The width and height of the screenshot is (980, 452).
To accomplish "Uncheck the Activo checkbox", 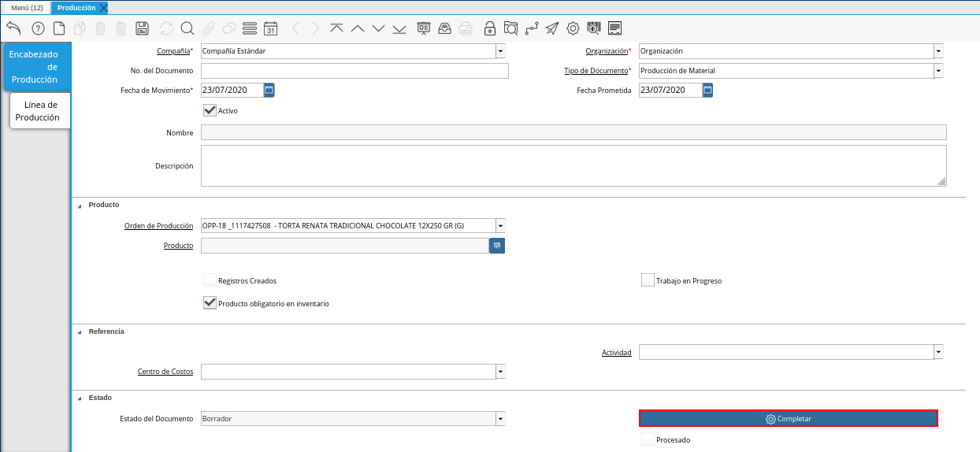I will [210, 110].
